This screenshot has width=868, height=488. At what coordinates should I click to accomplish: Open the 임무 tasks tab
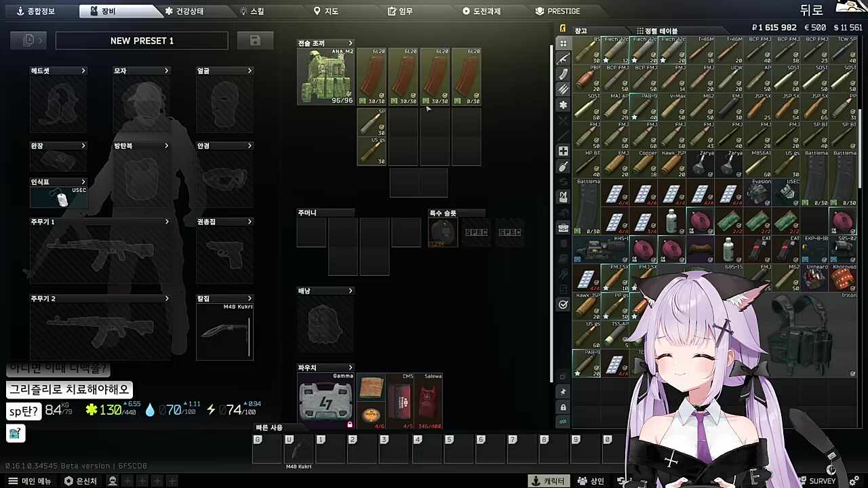tap(400, 11)
